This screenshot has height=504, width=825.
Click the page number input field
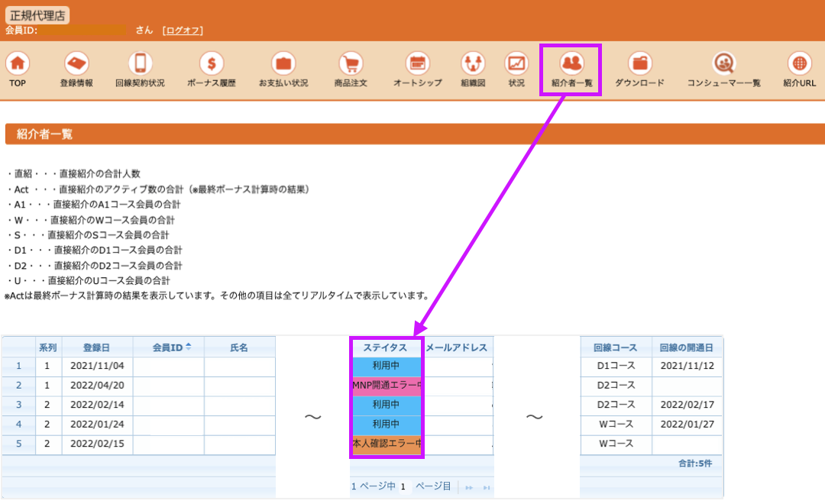tap(404, 486)
